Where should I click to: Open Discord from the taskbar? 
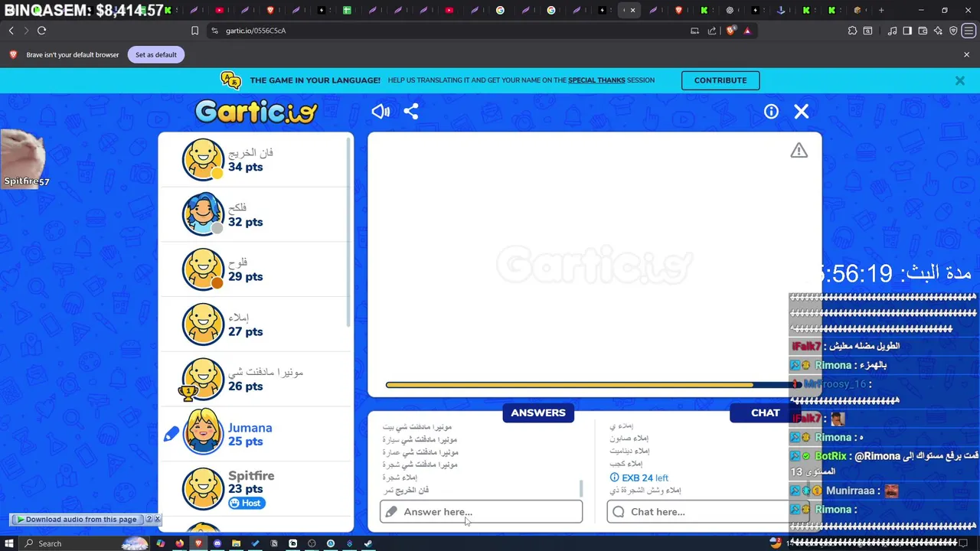point(217,543)
